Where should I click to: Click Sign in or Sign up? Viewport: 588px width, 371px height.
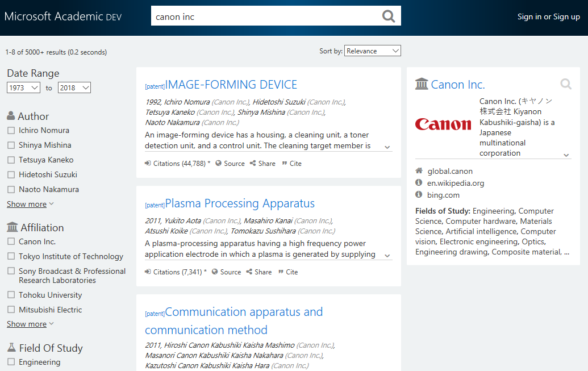point(548,16)
